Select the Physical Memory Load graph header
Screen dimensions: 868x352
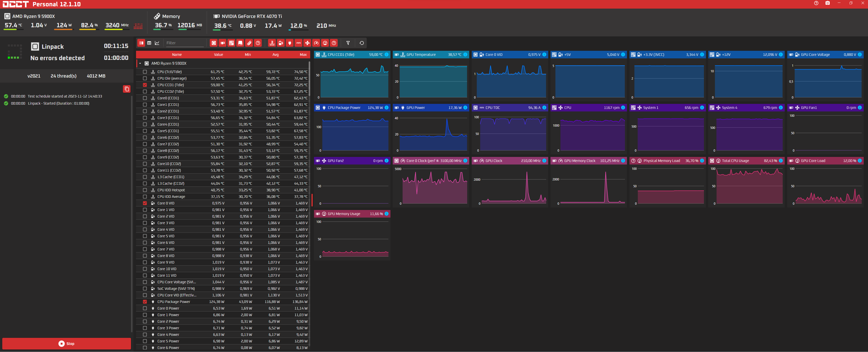pyautogui.click(x=668, y=161)
